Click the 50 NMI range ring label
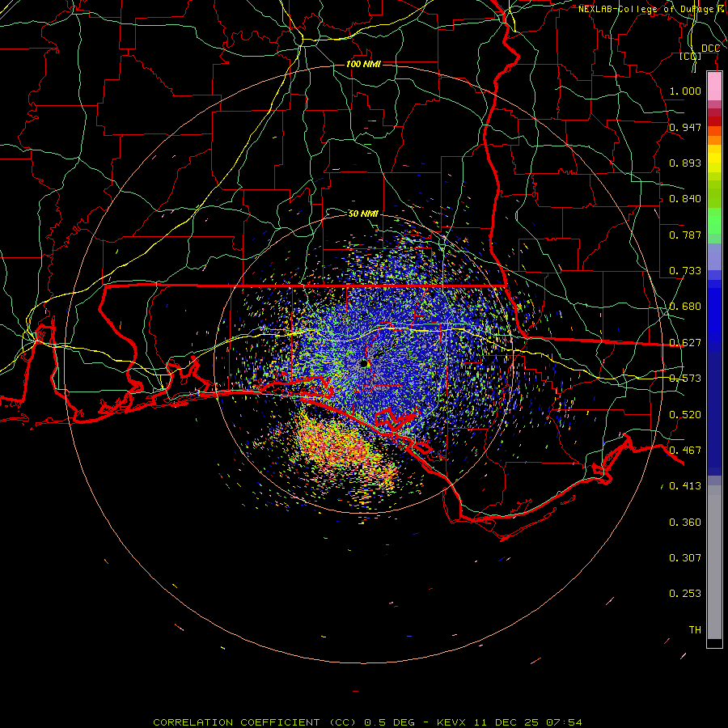Image resolution: width=728 pixels, height=728 pixels. click(363, 214)
